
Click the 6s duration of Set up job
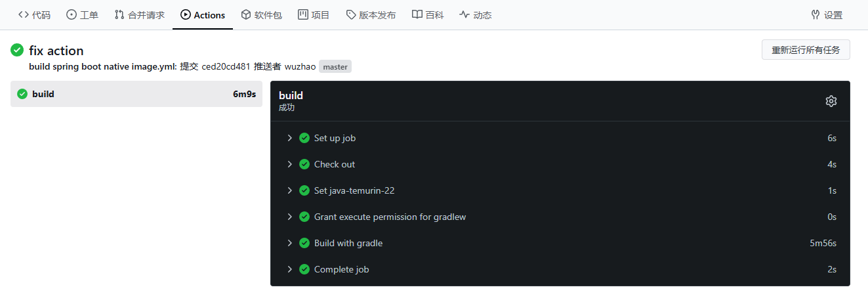832,138
